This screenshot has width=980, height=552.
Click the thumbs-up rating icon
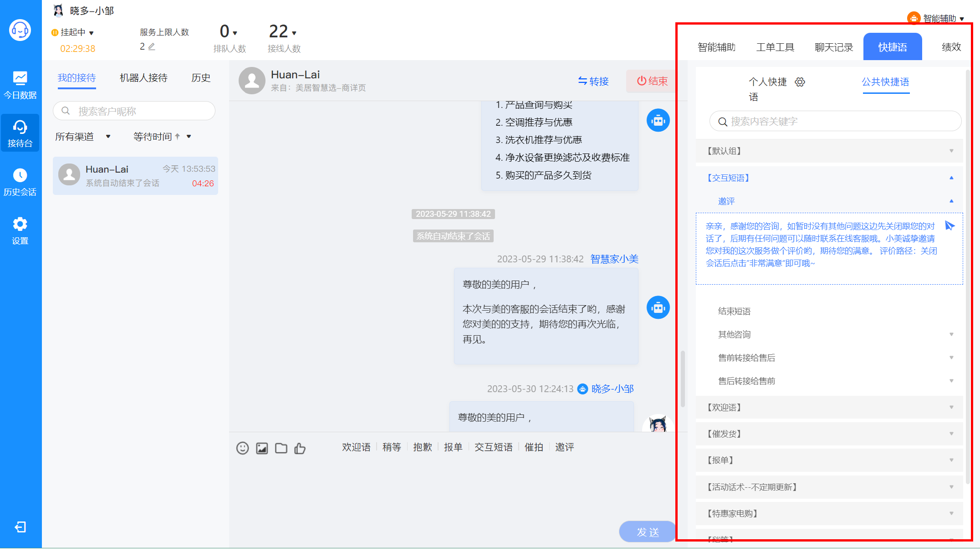(300, 448)
